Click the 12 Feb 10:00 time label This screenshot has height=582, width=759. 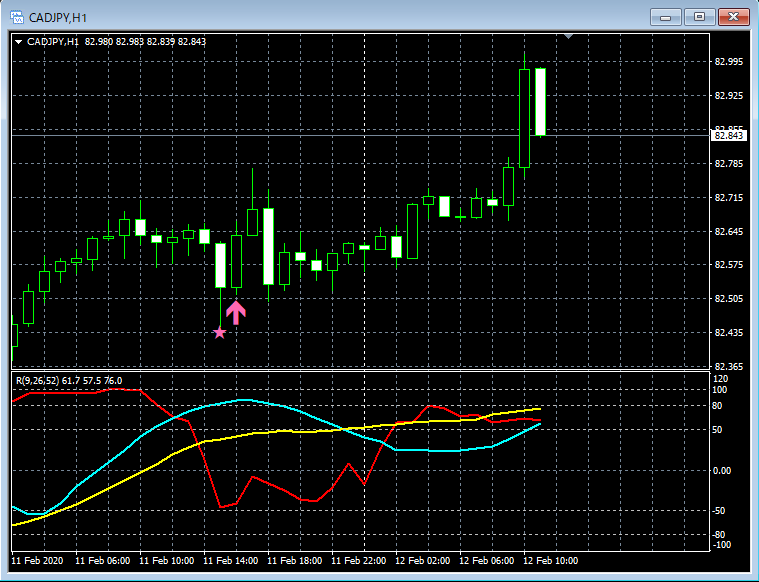(x=550, y=561)
